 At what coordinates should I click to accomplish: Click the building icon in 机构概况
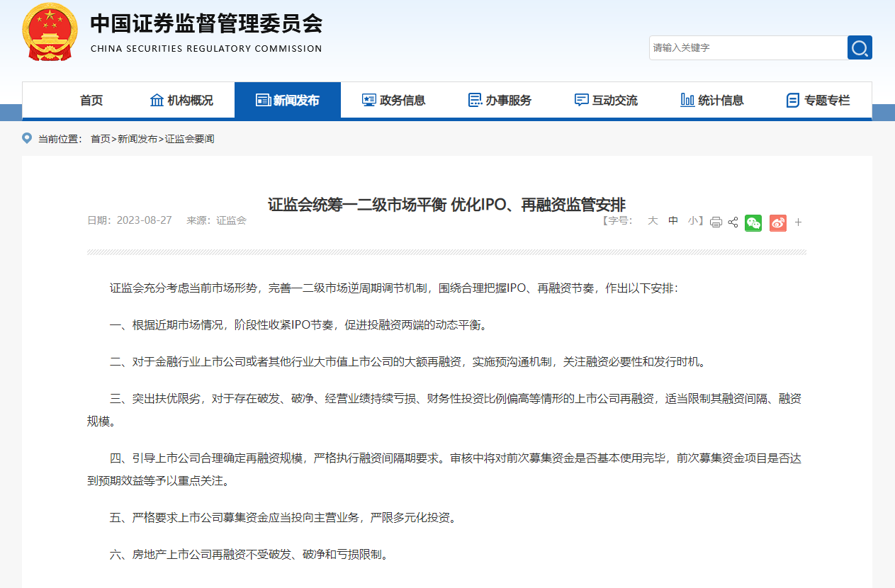pyautogui.click(x=157, y=100)
